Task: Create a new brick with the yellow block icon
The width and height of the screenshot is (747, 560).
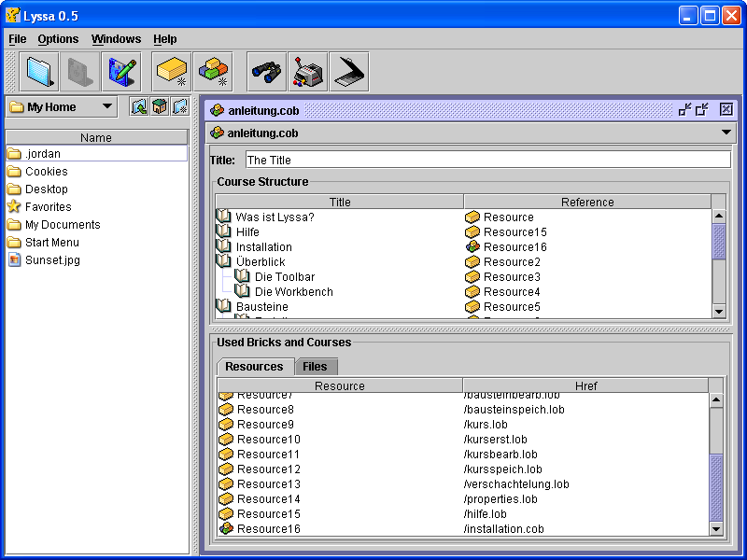Action: coord(172,72)
